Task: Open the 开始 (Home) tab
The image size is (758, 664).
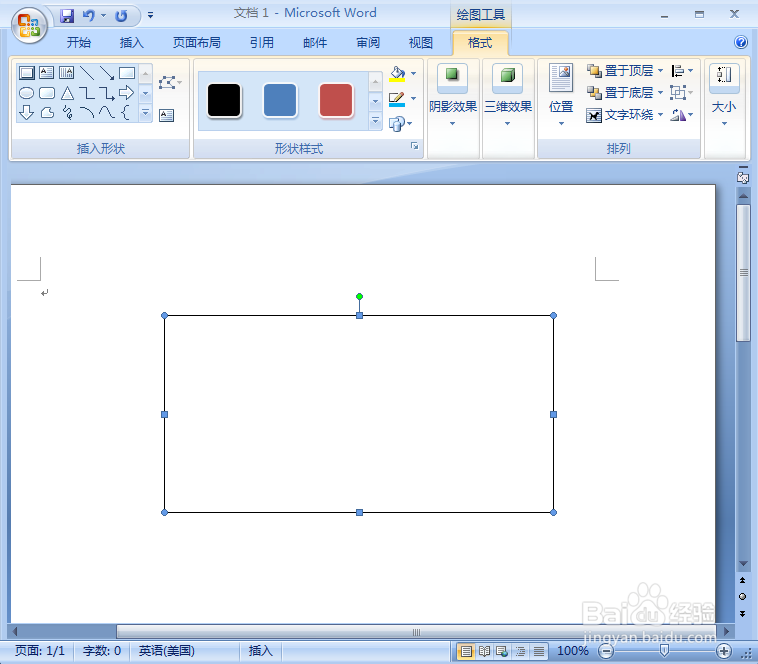Action: tap(79, 43)
